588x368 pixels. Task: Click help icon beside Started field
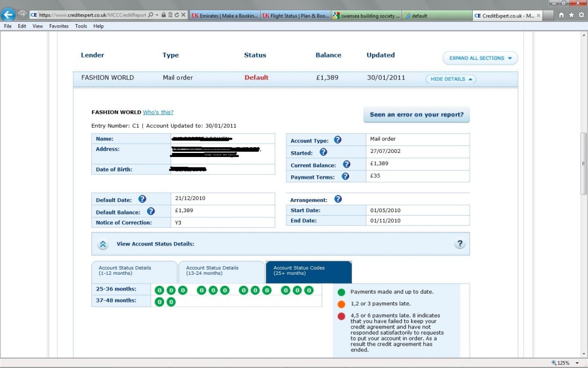click(x=323, y=152)
